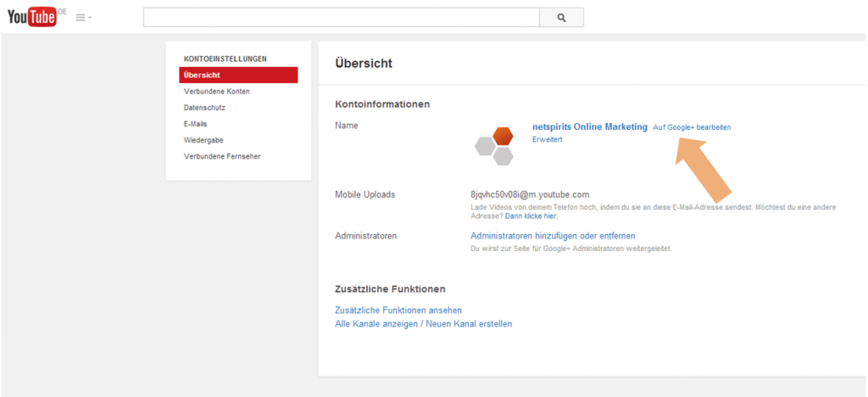
Task: Click Auf Google+ bearbeiten link
Action: point(692,127)
